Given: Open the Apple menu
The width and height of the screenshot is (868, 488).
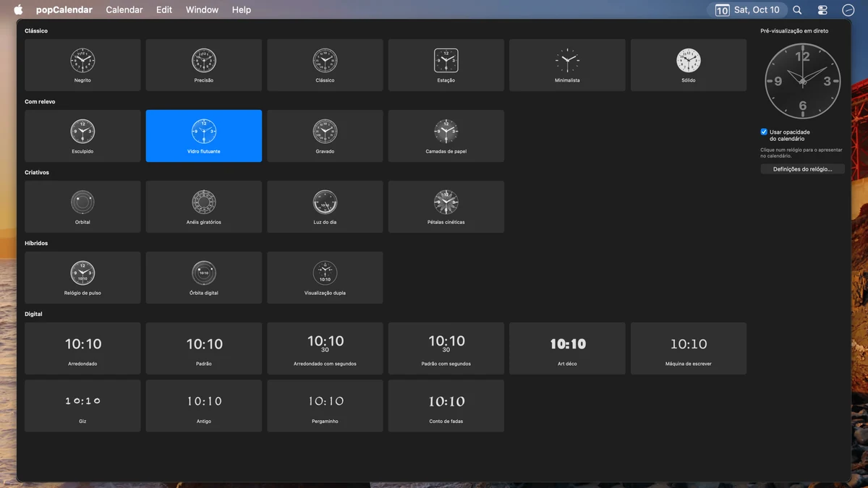Looking at the screenshot, I should coord(19,10).
